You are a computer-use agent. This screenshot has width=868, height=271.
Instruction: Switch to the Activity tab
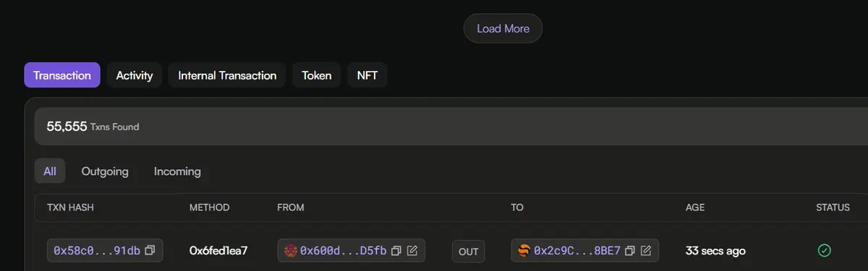click(x=135, y=75)
